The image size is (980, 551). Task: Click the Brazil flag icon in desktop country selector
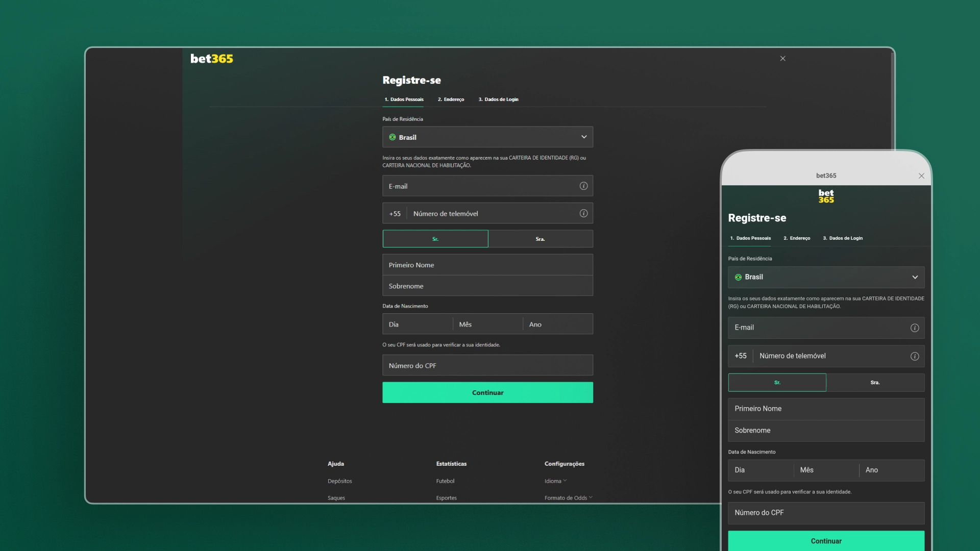393,137
